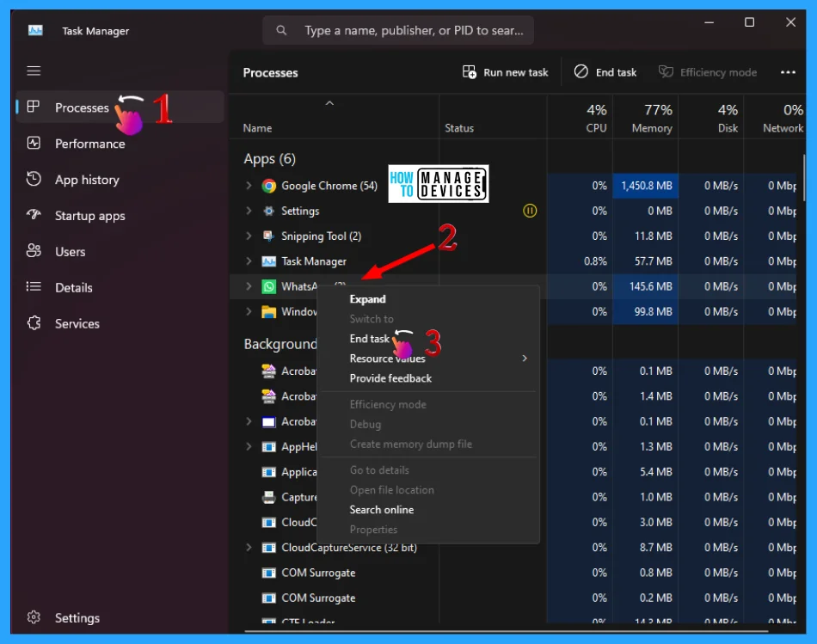The width and height of the screenshot is (817, 644).
Task: Click the Task Manager process icon
Action: click(x=269, y=261)
